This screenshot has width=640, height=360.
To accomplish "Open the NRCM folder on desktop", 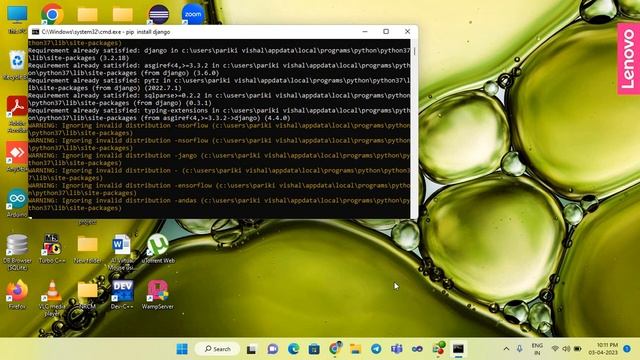I will (87, 295).
